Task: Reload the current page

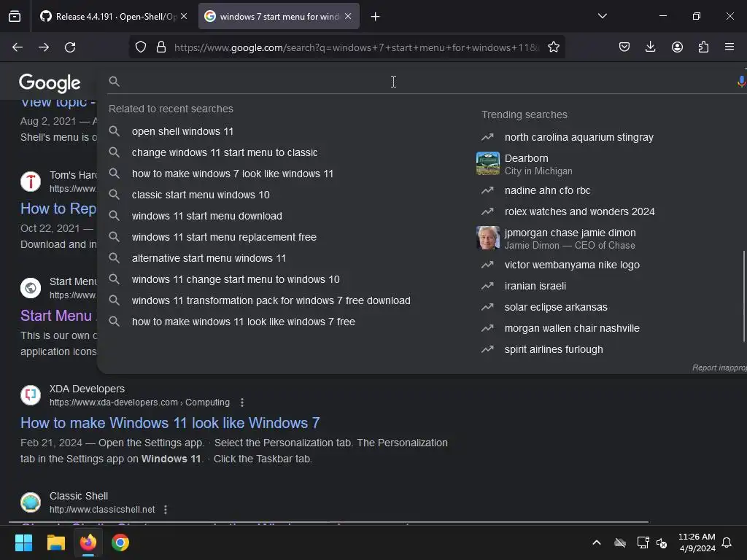Action: (x=70, y=47)
